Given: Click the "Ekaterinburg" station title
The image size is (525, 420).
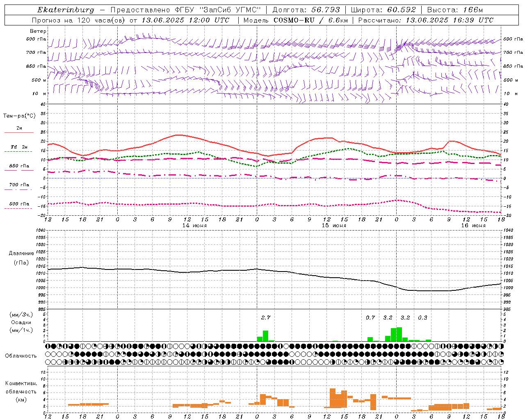Looking at the screenshot, I should (x=66, y=10).
